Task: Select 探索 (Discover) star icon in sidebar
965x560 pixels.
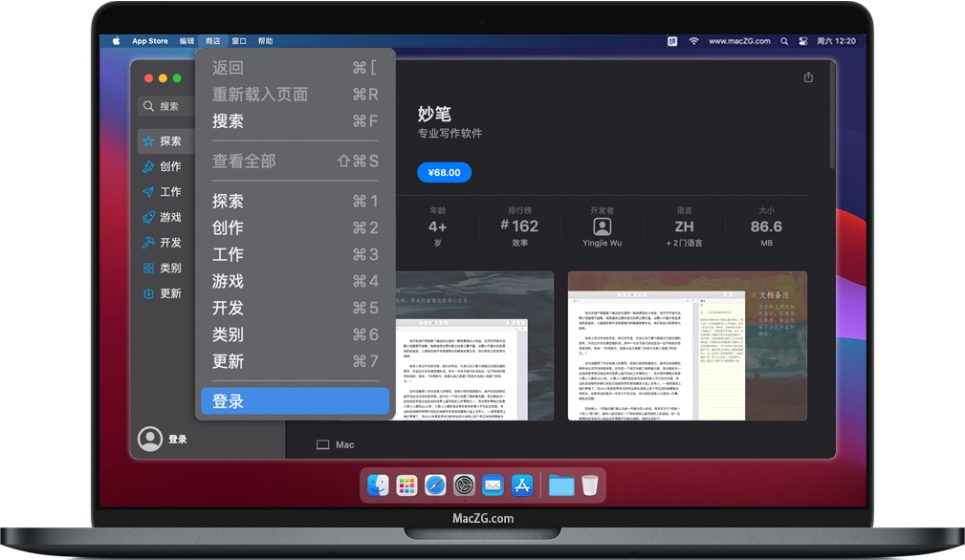Action: [148, 140]
